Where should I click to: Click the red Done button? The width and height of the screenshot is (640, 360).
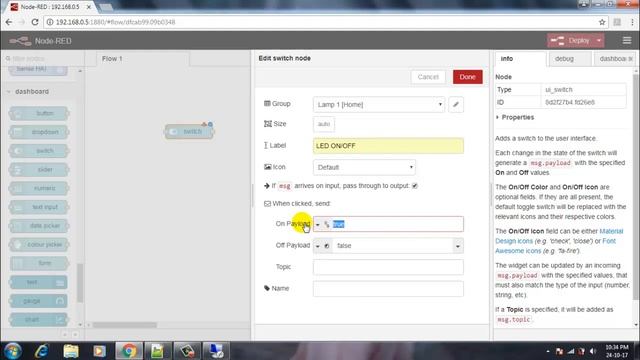click(x=467, y=77)
